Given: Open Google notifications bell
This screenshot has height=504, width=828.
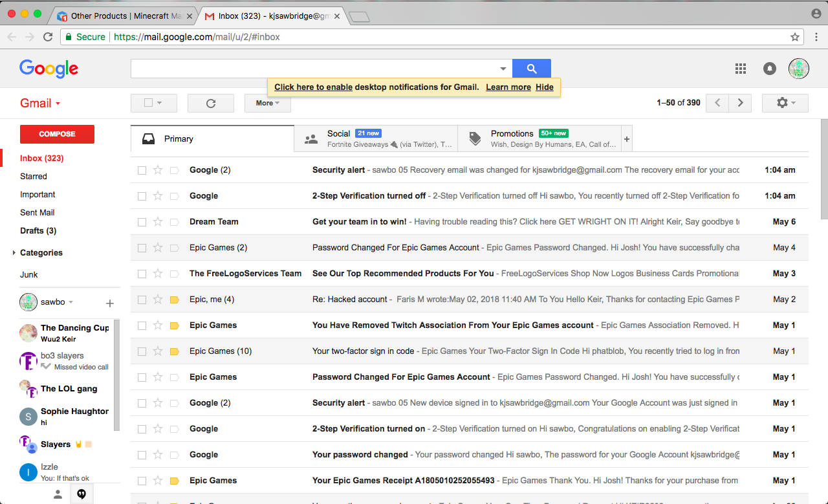Looking at the screenshot, I should [770, 69].
